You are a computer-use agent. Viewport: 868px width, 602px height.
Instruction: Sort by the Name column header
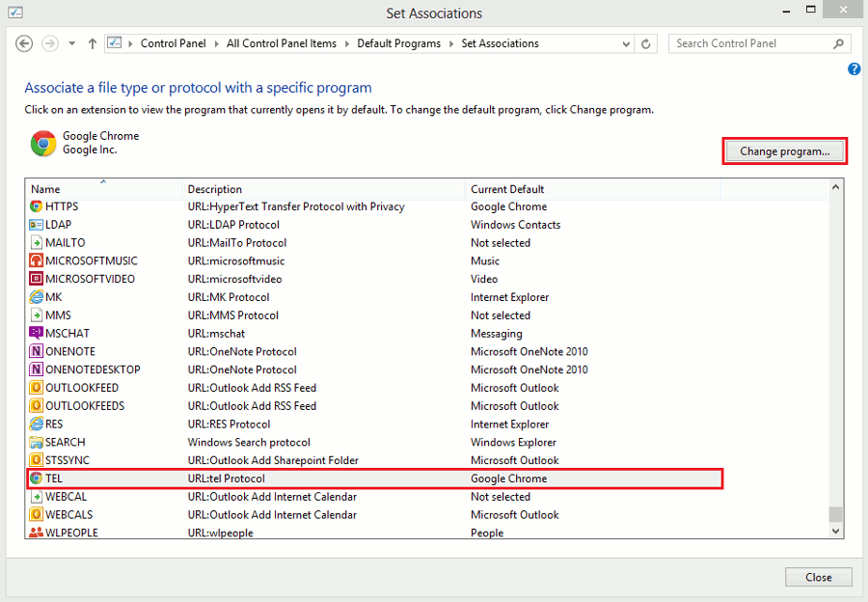(103, 189)
